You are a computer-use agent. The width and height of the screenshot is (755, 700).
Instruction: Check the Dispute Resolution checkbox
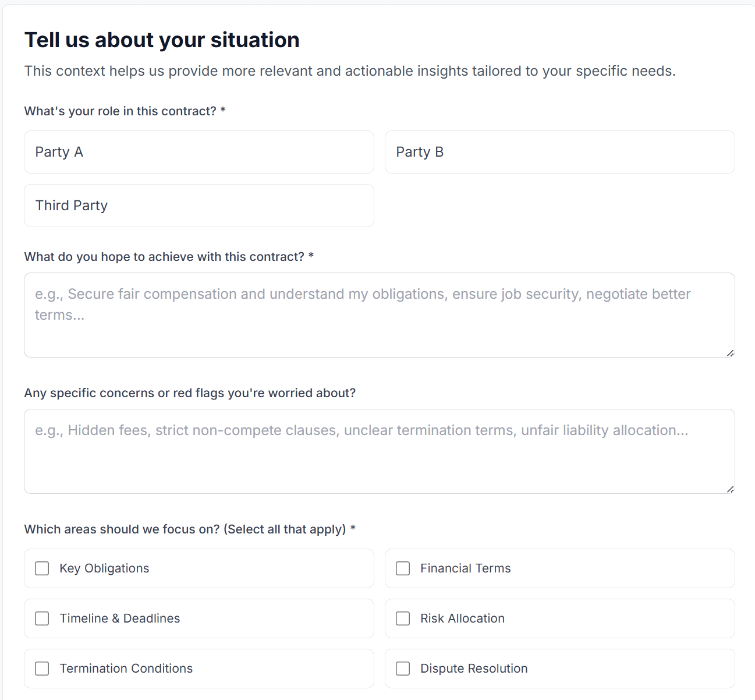point(402,668)
